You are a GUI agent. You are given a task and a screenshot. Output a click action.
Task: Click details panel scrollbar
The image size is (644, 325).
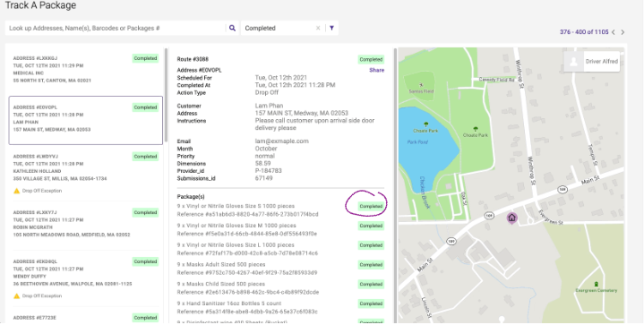(x=395, y=185)
